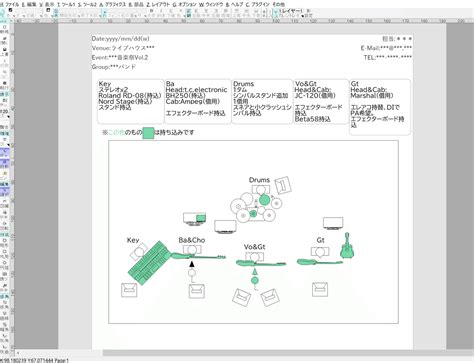This screenshot has width=474, height=363.
Task: Select the black mic triangle at Ba&Cho
Action: (192, 264)
